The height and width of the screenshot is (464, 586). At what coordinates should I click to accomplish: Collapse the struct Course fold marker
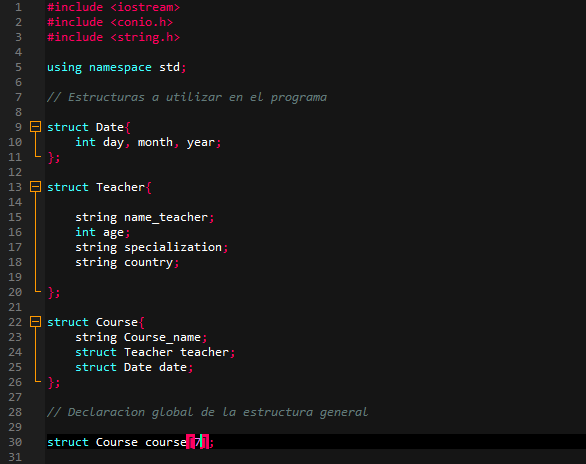pyautogui.click(x=36, y=321)
